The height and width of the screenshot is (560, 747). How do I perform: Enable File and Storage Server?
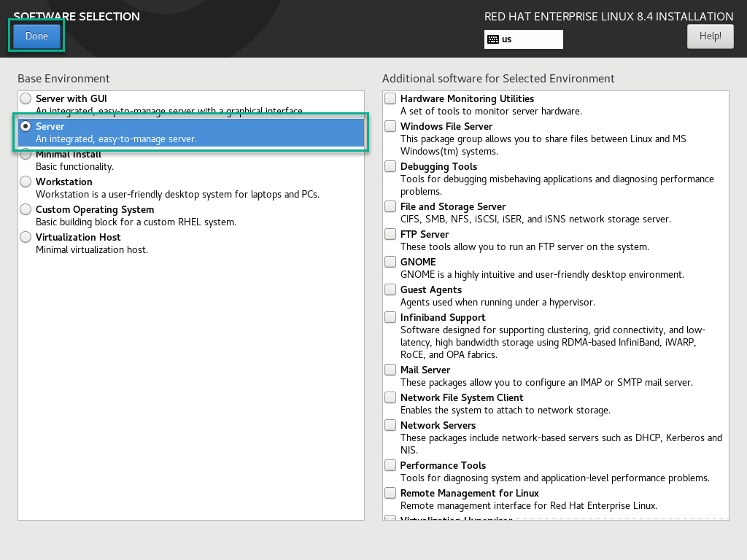pos(391,206)
